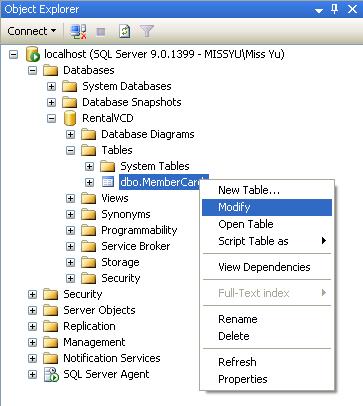Screen dimensions: 363x406
Task: Click the Views folder icon
Action: tap(89, 198)
